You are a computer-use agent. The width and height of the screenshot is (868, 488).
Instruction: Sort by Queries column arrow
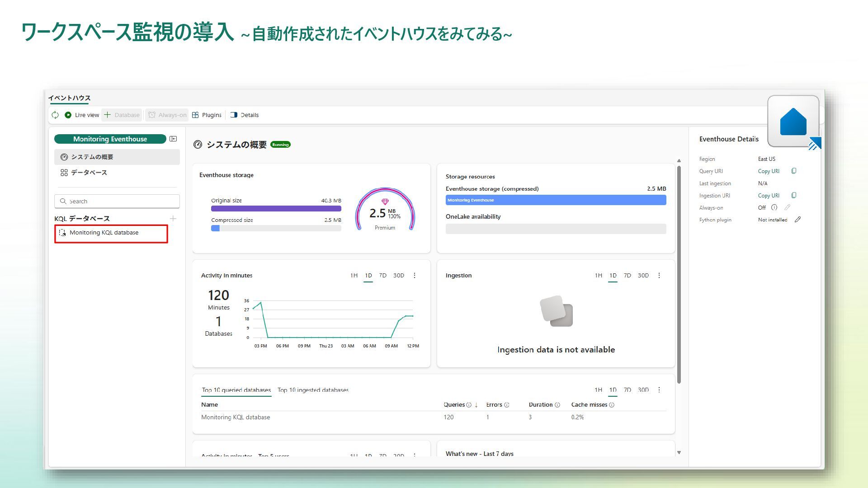[476, 405]
